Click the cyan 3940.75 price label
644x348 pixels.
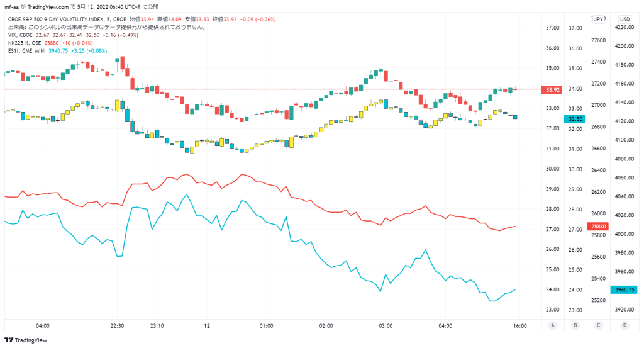625,289
